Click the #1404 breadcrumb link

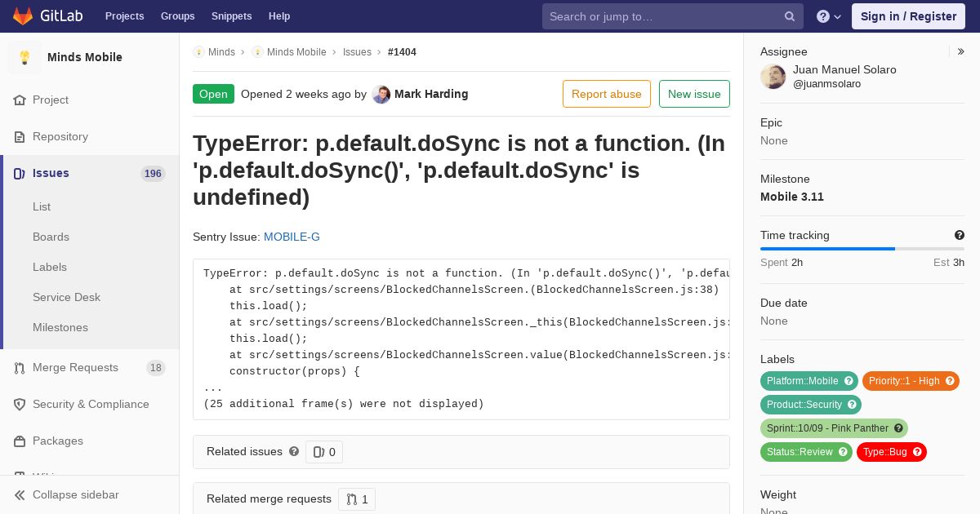pyautogui.click(x=402, y=52)
